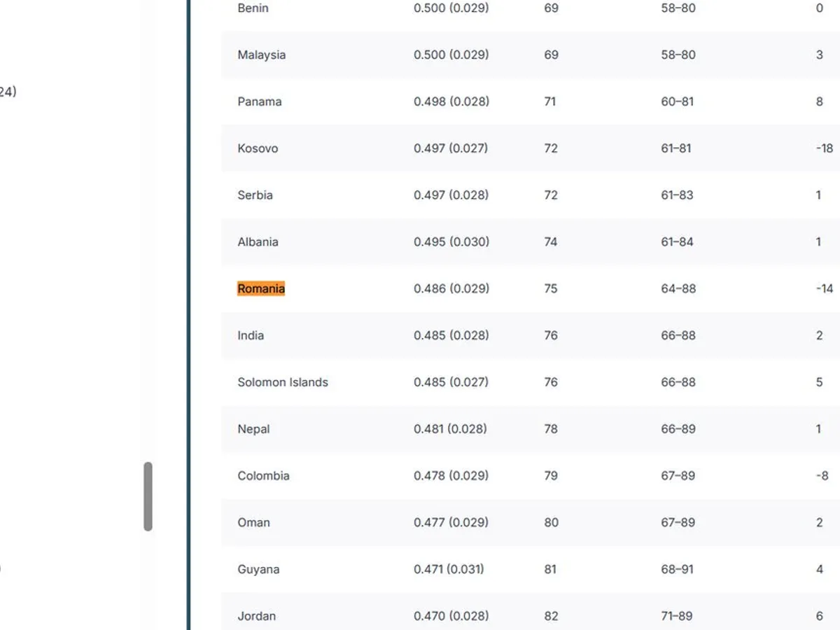840x630 pixels.
Task: Click Guyana in the table
Action: click(x=258, y=569)
